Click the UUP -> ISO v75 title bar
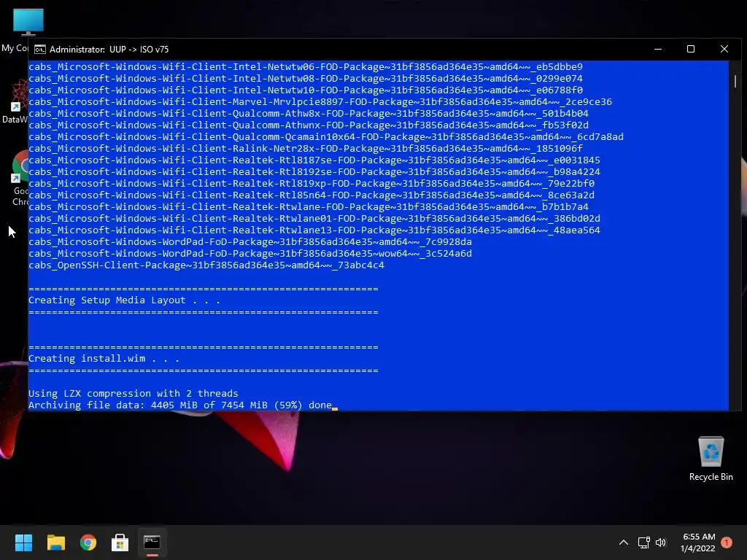Viewport: 747px width, 560px height. (333, 50)
